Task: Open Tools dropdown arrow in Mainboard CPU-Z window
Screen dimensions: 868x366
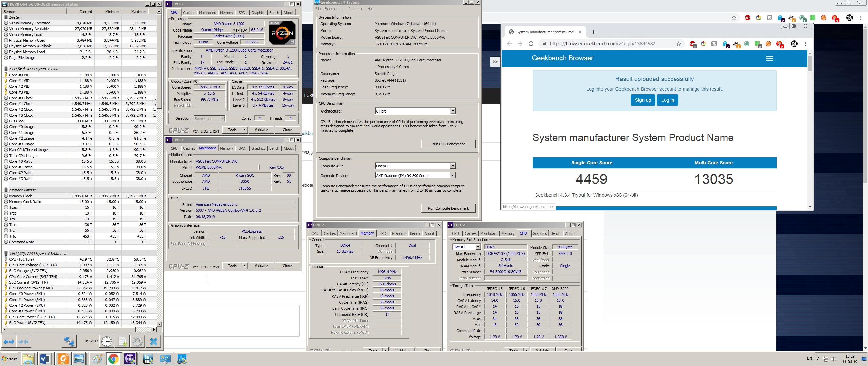Action: tap(244, 266)
